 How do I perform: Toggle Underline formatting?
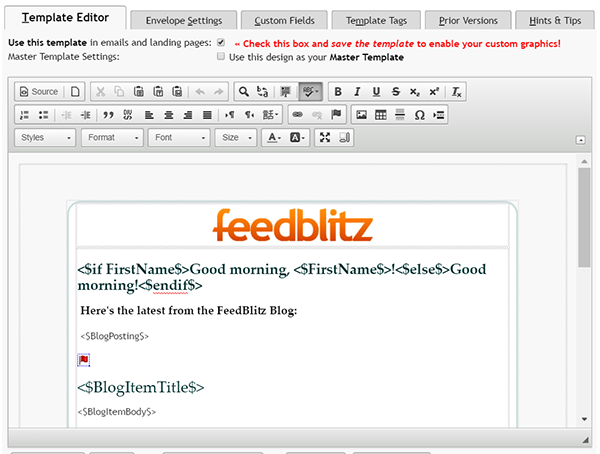click(x=377, y=92)
